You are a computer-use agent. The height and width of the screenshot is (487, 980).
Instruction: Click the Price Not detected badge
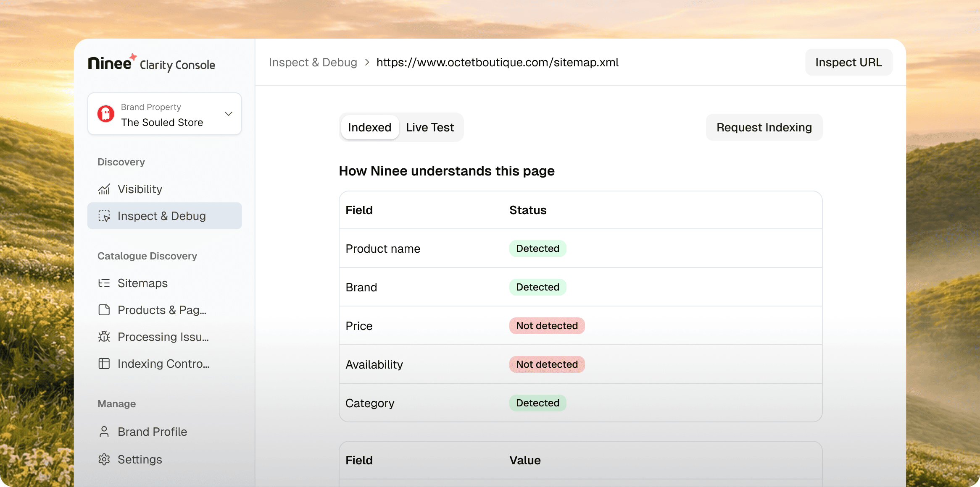pos(546,326)
